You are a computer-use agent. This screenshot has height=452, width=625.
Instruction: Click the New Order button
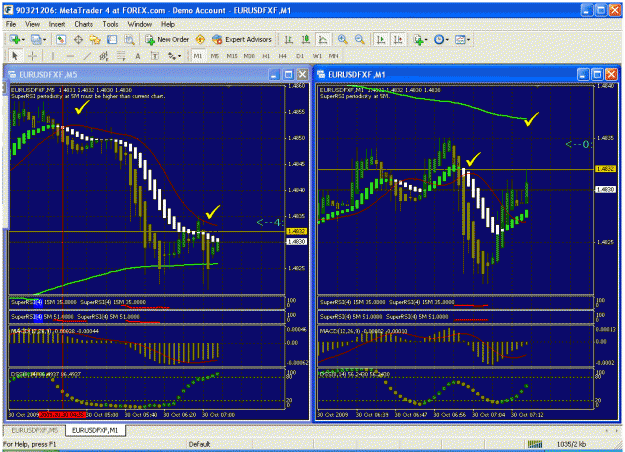click(x=167, y=39)
